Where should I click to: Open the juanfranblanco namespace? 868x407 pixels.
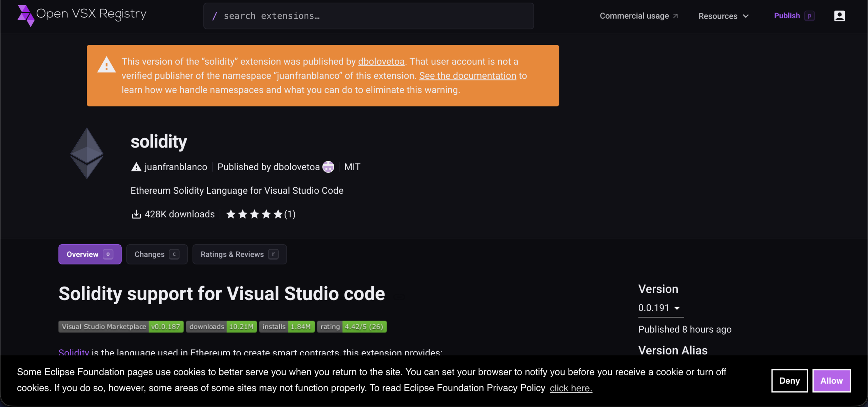tap(176, 167)
